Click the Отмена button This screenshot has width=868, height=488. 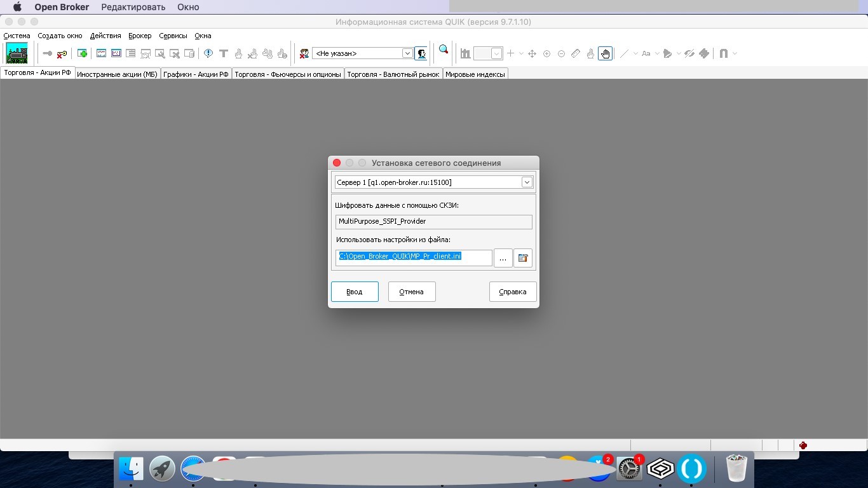coord(412,292)
